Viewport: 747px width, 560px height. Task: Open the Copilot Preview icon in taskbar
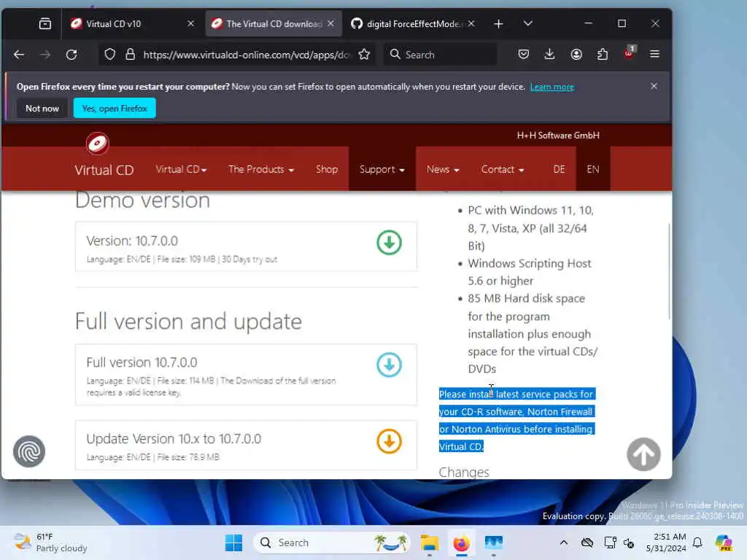click(x=723, y=542)
